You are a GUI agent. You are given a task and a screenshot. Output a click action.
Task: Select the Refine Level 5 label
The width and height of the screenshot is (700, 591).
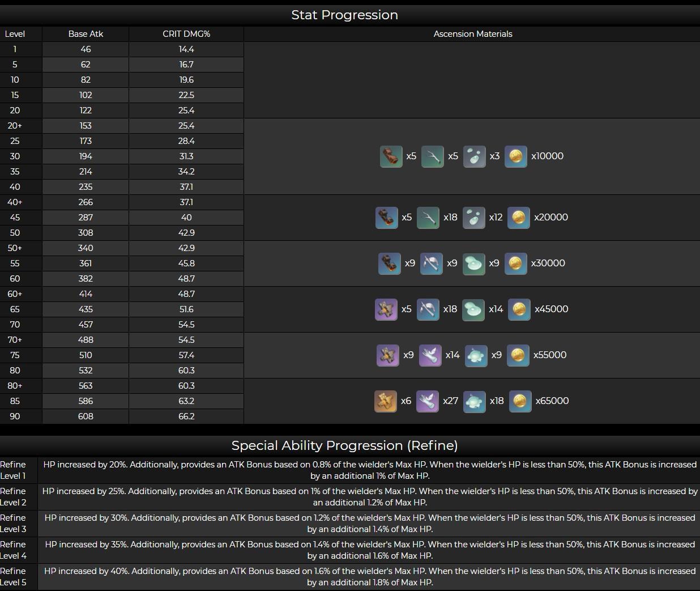tap(13, 577)
